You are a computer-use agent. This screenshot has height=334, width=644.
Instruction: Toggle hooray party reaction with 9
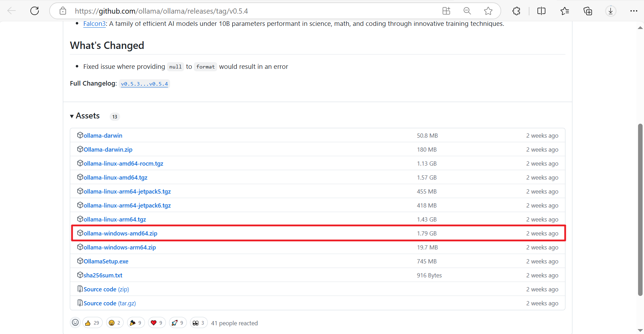136,323
